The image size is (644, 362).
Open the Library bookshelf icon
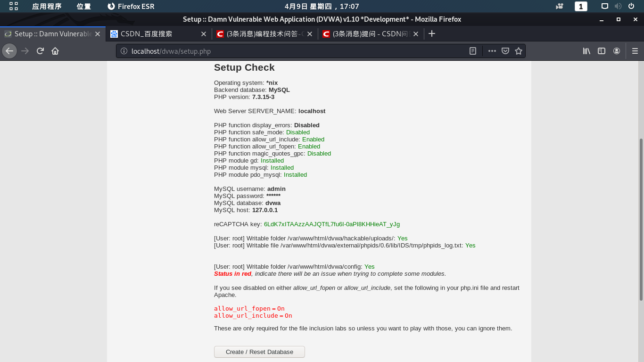point(586,51)
